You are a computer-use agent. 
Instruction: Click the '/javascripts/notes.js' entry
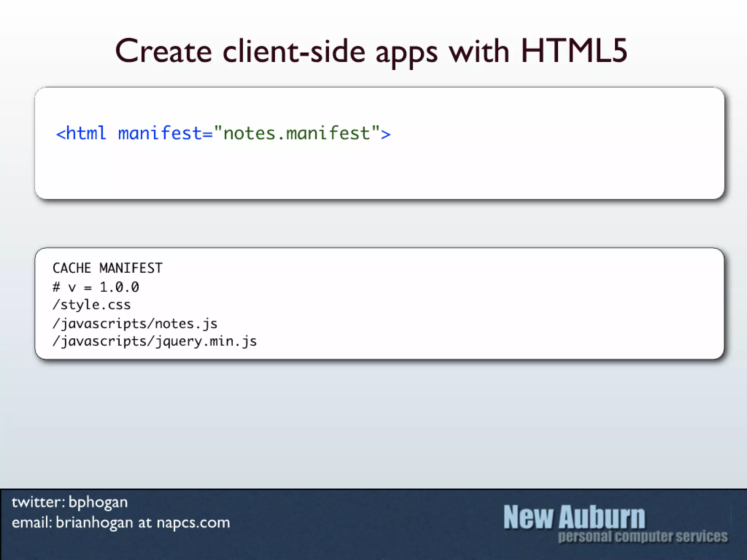point(135,323)
